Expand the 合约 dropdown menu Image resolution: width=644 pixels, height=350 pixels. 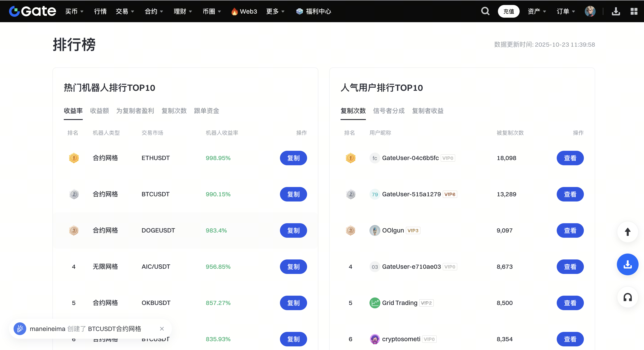point(154,11)
